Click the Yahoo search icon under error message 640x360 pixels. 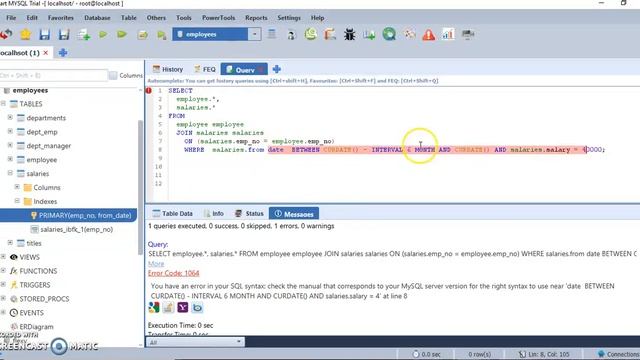coord(182,307)
